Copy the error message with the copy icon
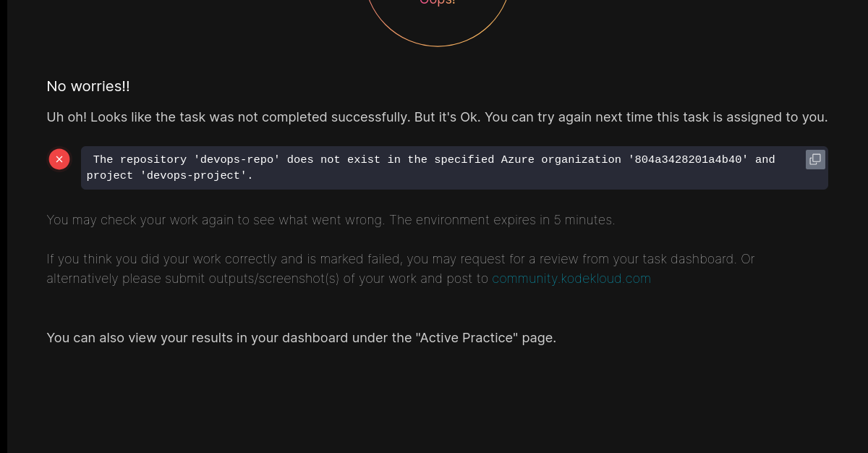868x453 pixels. point(815,159)
